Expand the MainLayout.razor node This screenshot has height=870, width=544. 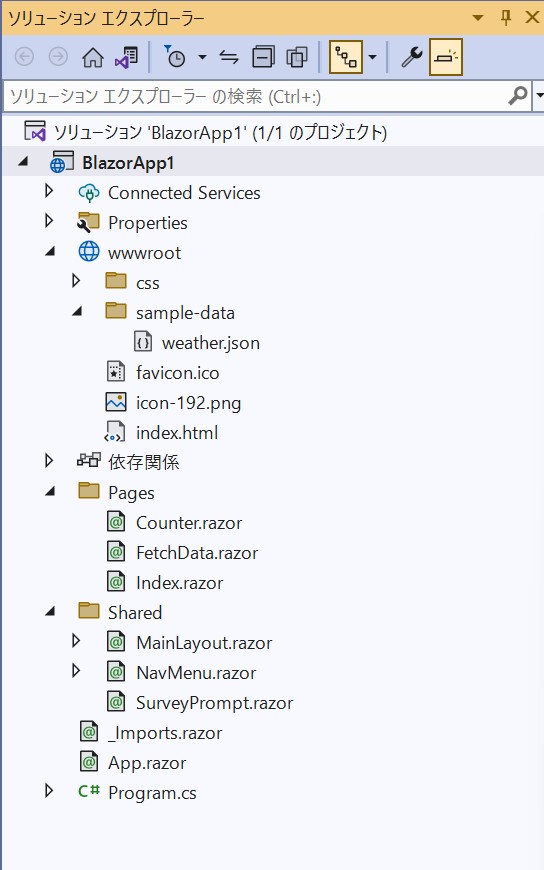click(76, 641)
